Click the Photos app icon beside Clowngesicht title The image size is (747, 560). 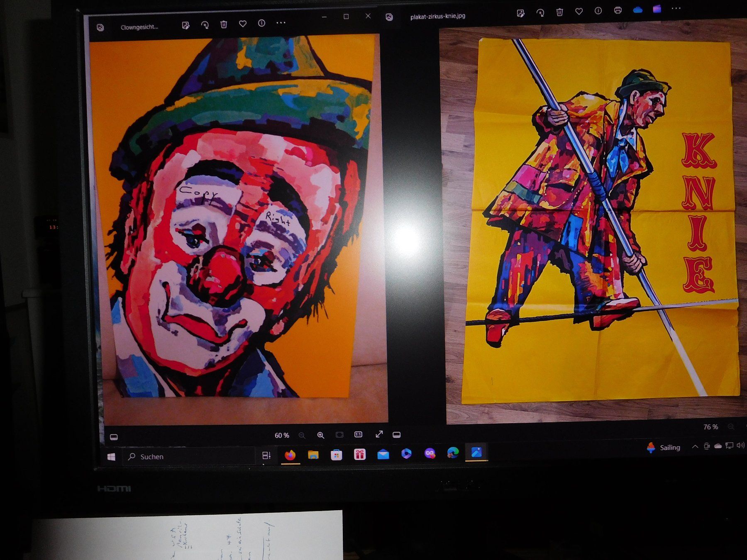(100, 27)
